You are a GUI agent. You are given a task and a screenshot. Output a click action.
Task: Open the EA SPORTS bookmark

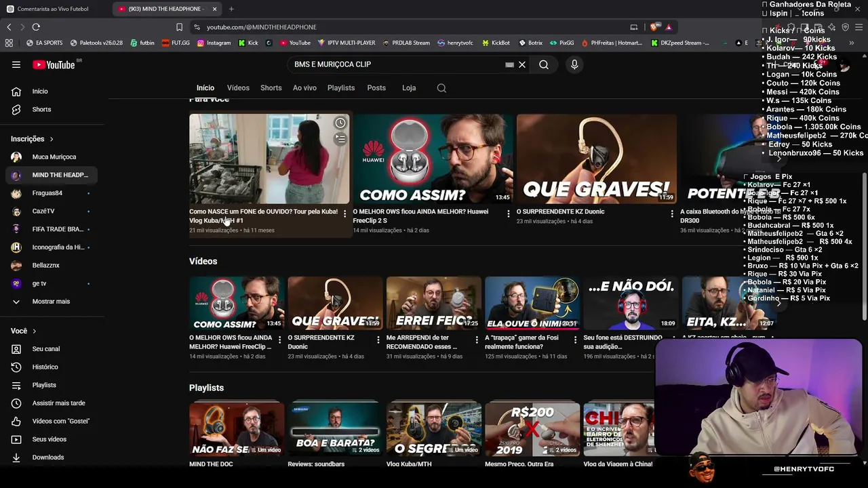pos(45,43)
